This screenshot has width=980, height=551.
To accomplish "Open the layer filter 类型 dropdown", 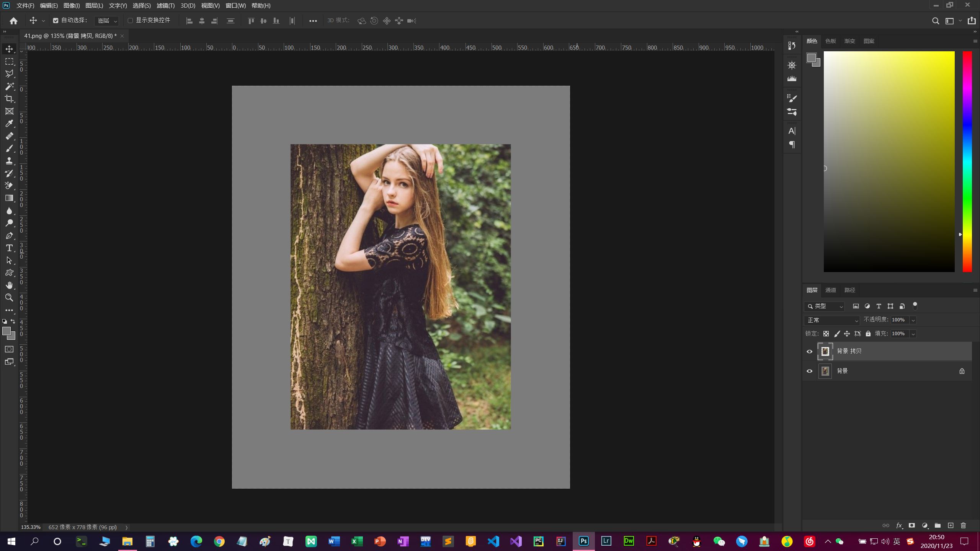I will pyautogui.click(x=825, y=306).
